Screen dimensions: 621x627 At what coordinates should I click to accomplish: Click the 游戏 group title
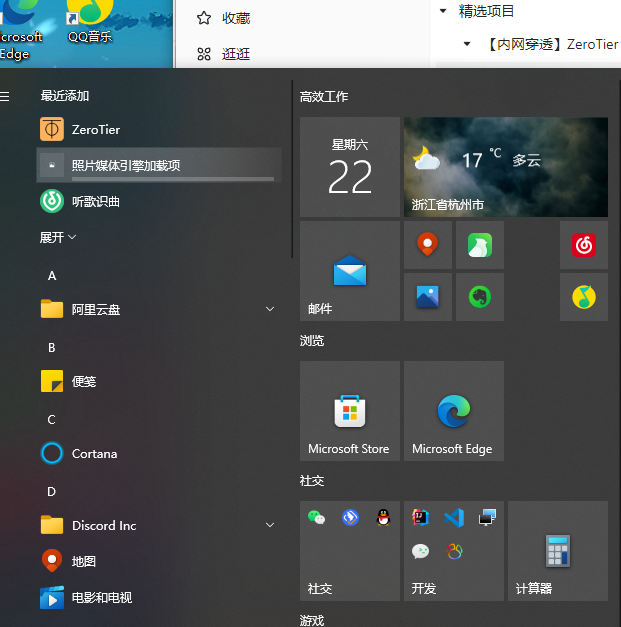pyautogui.click(x=312, y=620)
